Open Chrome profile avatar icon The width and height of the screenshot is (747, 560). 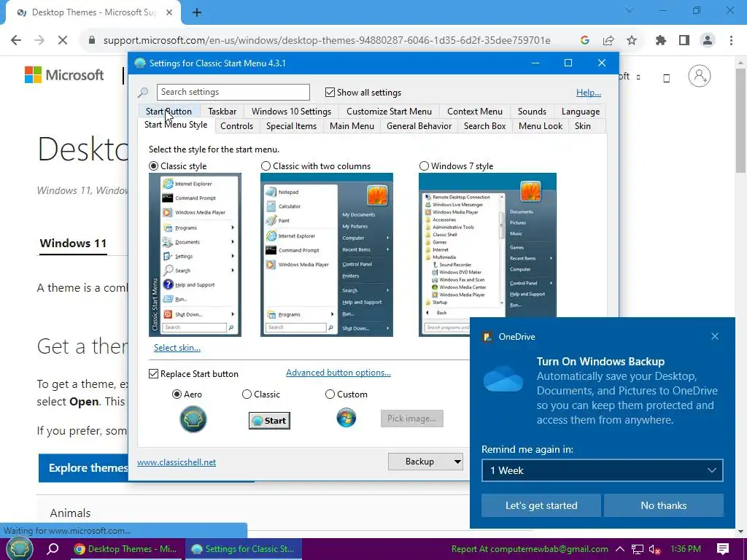tap(708, 41)
